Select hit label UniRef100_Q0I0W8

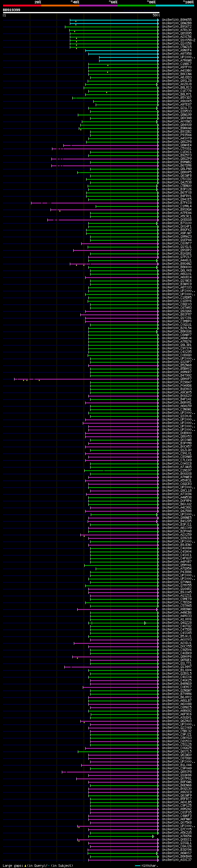(x=177, y=440)
